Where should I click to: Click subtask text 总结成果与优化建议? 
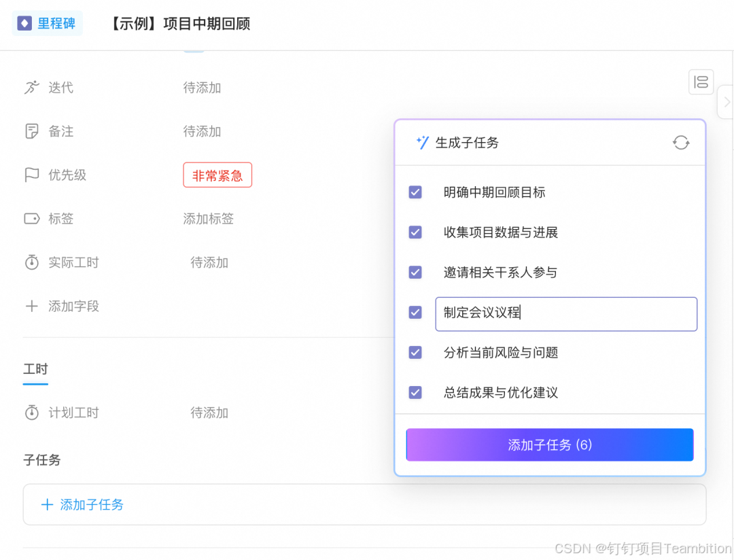[x=500, y=392]
